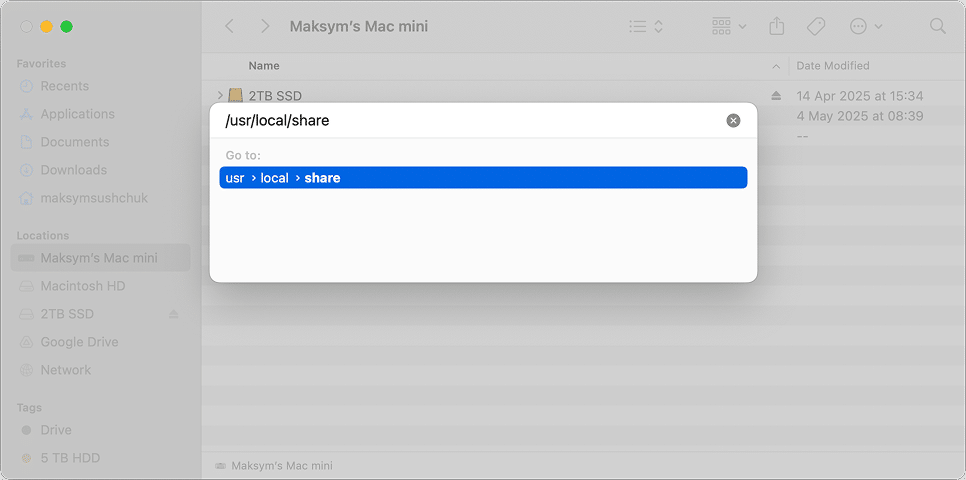Click the Downloads arrow icon
Viewport: 966px width, 480px height.
point(26,170)
